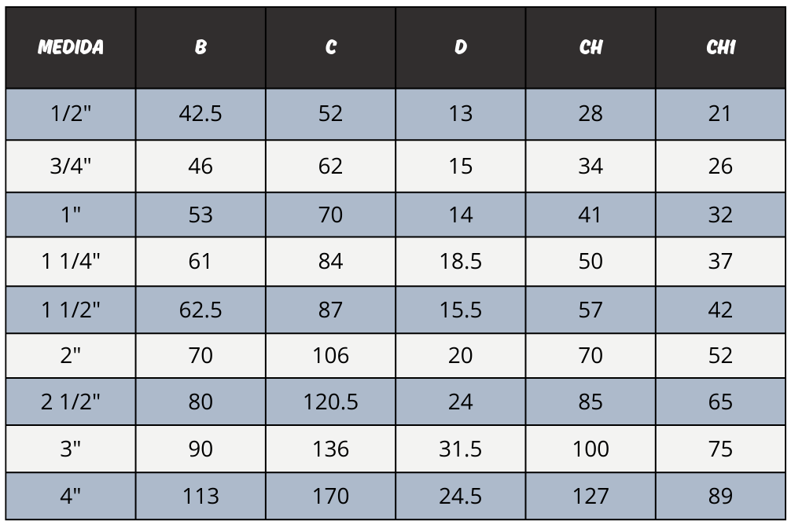Viewport: 791px width, 532px height.
Task: Select the 1/2" size cell
Action: [x=71, y=114]
